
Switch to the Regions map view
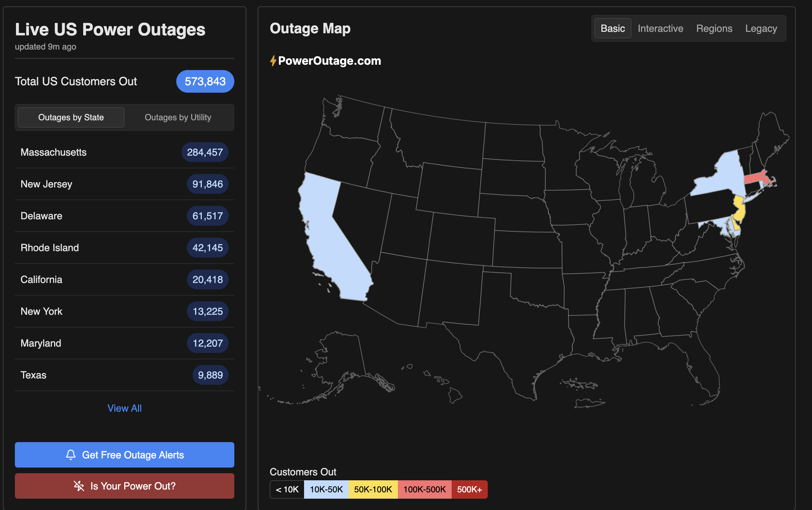(714, 28)
